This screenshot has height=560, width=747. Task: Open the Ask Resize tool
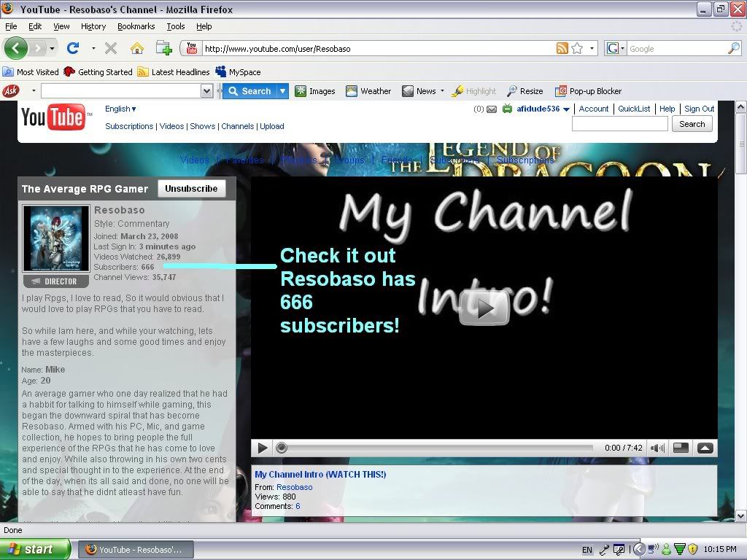tap(525, 91)
